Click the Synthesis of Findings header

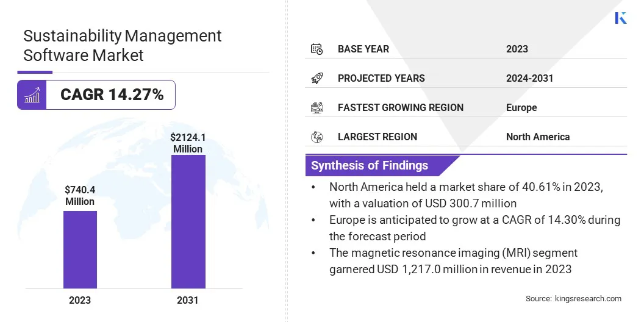point(370,165)
